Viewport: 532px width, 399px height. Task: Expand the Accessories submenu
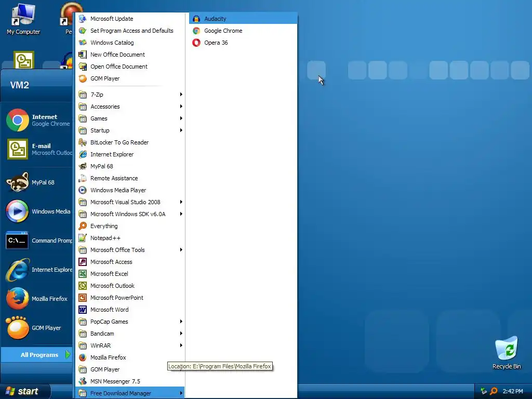130,107
